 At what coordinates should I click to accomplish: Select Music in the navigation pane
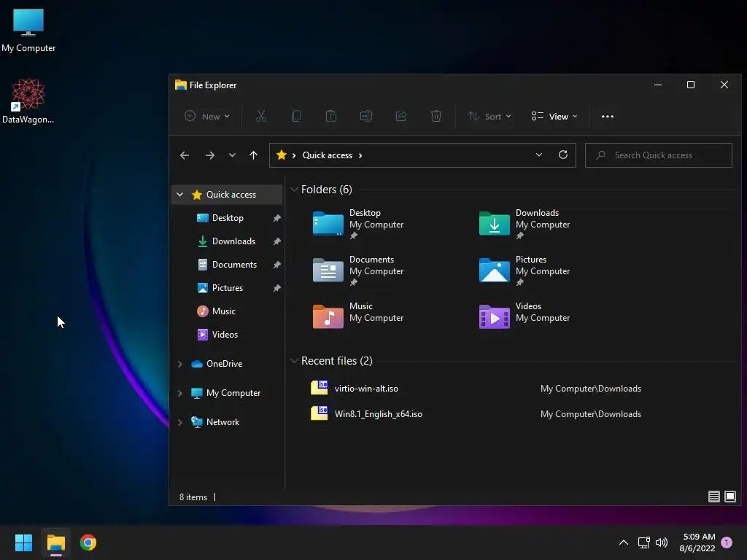coord(223,311)
